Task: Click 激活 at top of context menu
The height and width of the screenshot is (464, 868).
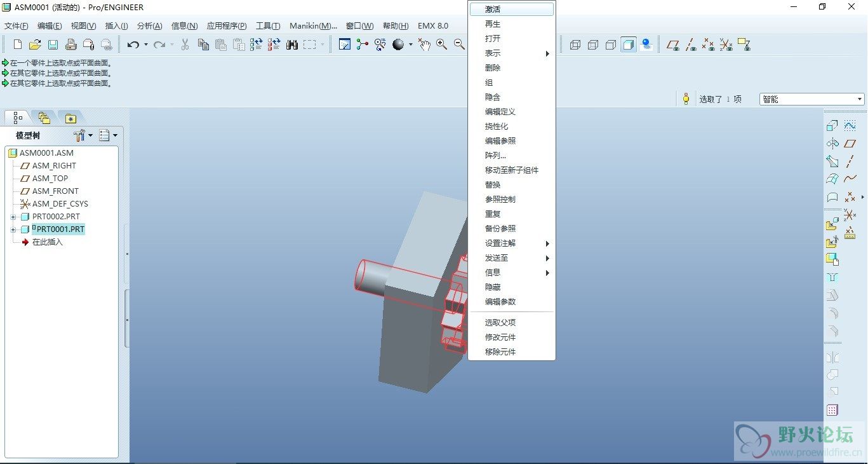Action: click(x=493, y=10)
